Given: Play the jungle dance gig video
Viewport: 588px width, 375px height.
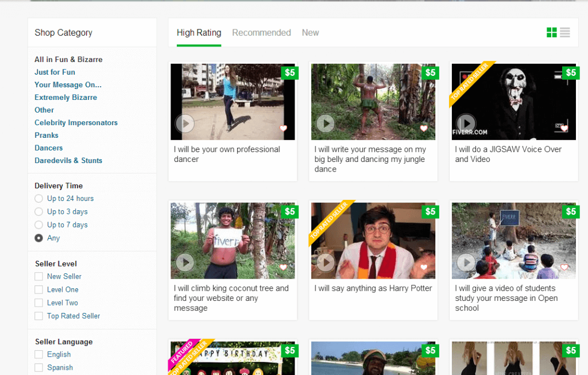Looking at the screenshot, I should click(x=326, y=123).
